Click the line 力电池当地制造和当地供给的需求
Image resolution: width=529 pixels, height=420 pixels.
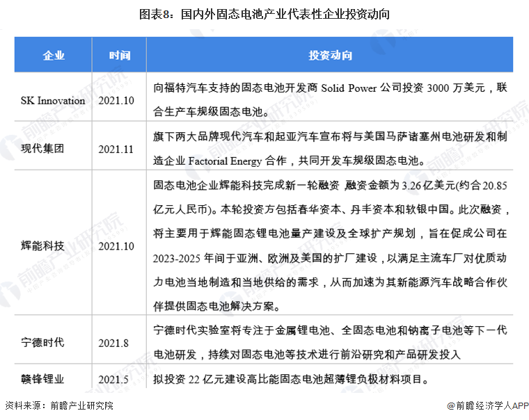(330, 282)
